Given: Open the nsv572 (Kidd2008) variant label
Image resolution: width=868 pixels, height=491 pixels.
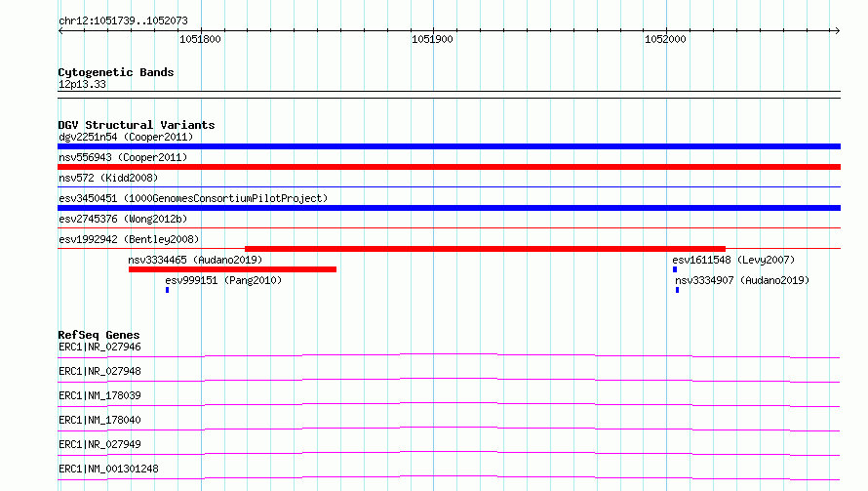Looking at the screenshot, I should point(108,178).
